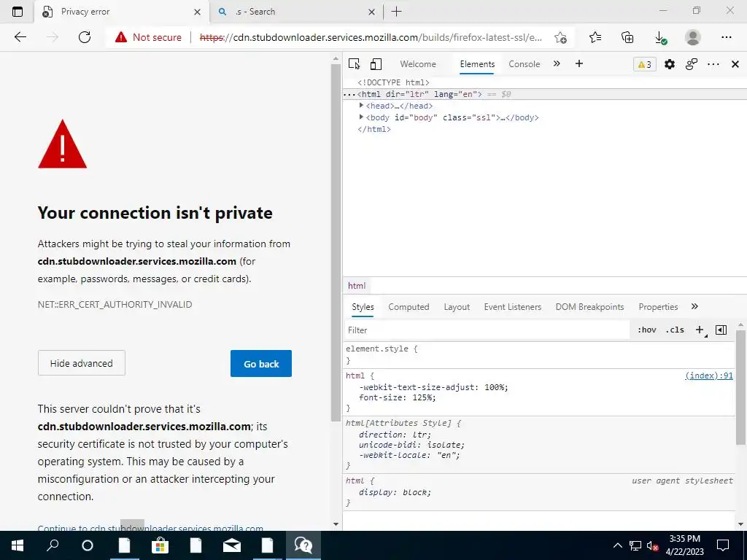Screen dimensions: 747x560
Task: Add this page to favorites star icon
Action: 561,37
